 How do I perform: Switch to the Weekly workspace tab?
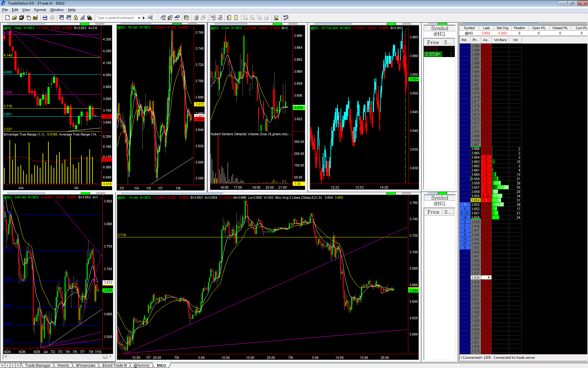(x=63, y=365)
